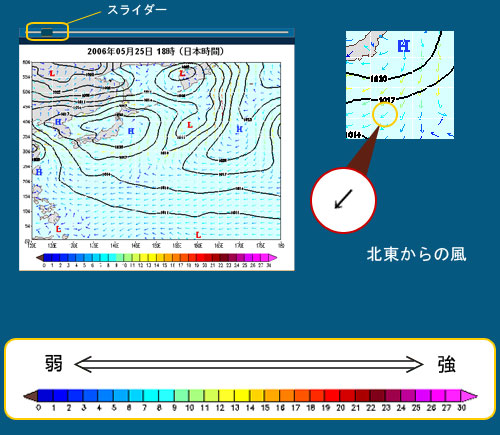
Task: Click the black arrow in red circle
Action: pos(343,199)
